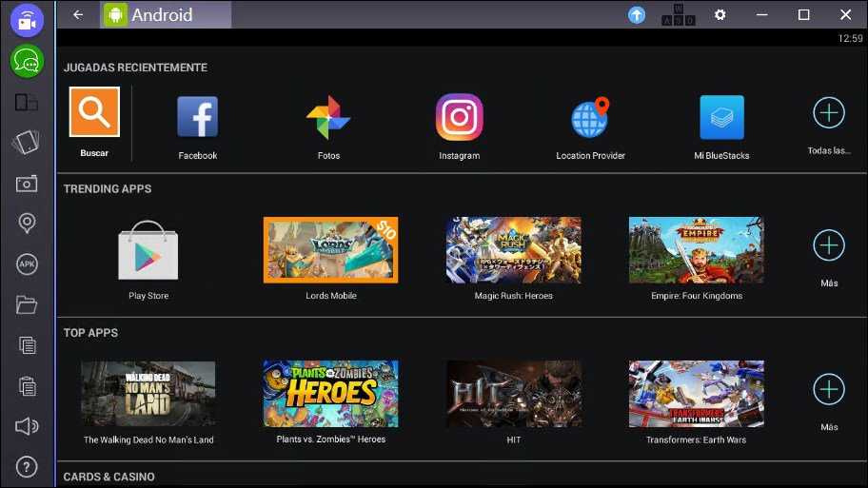
Task: Select the Android tab
Action: coord(166,15)
